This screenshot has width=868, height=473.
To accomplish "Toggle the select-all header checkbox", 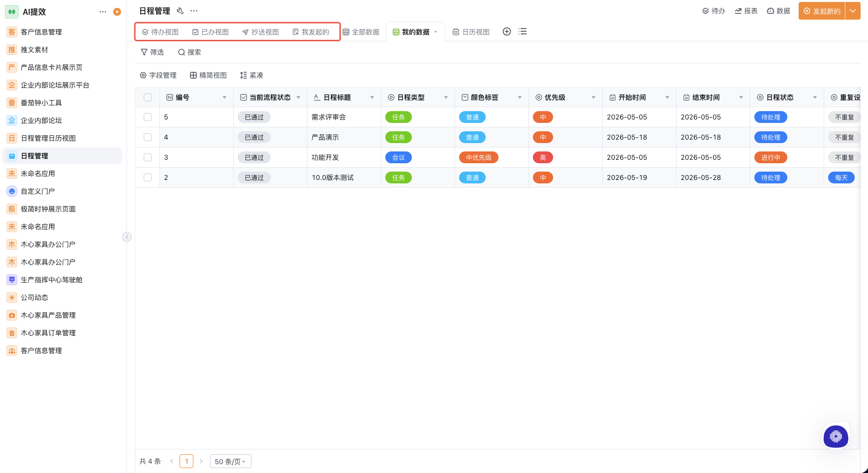I will (x=148, y=97).
